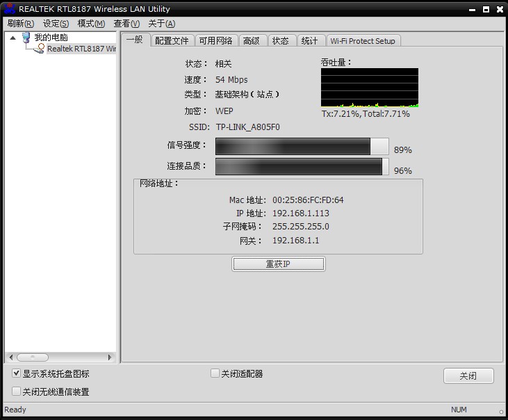Viewport: 508px width, 420px height.
Task: Select the wireless adapter icon in tree
Action: (40, 49)
